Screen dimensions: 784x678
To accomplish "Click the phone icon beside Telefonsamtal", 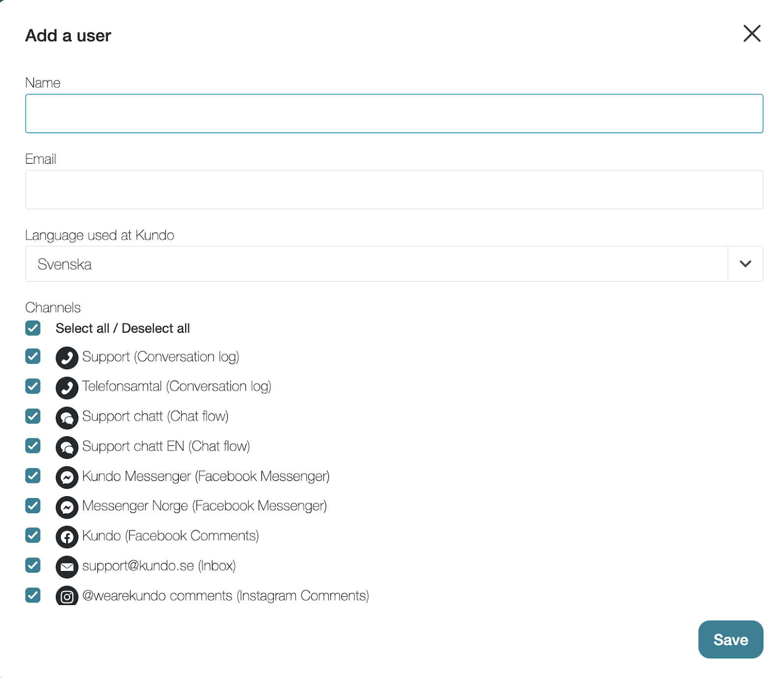I will click(x=67, y=388).
